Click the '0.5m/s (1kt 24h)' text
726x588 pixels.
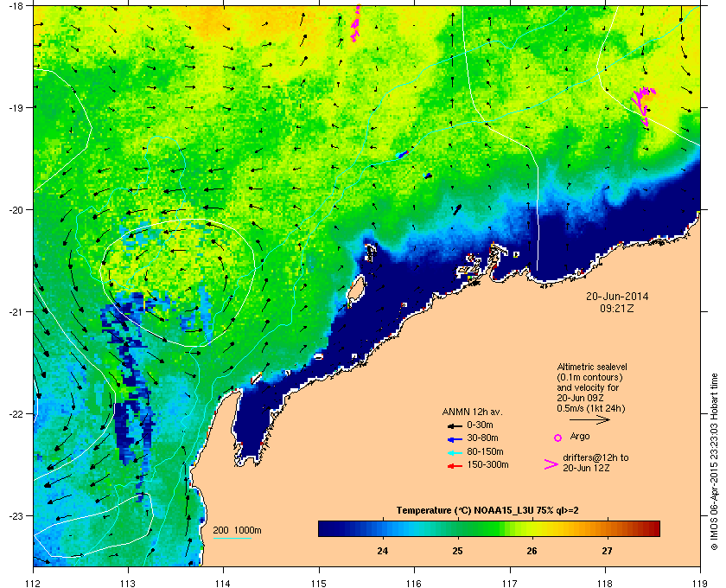point(591,409)
